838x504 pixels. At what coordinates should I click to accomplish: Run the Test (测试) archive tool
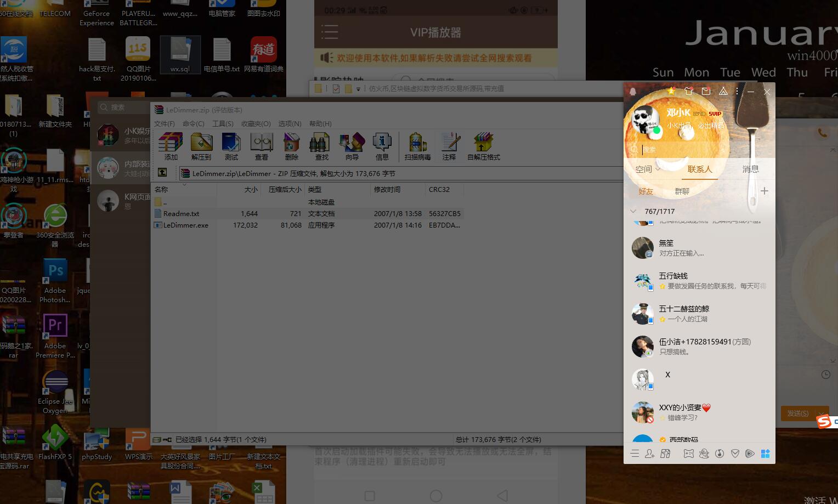coord(231,145)
